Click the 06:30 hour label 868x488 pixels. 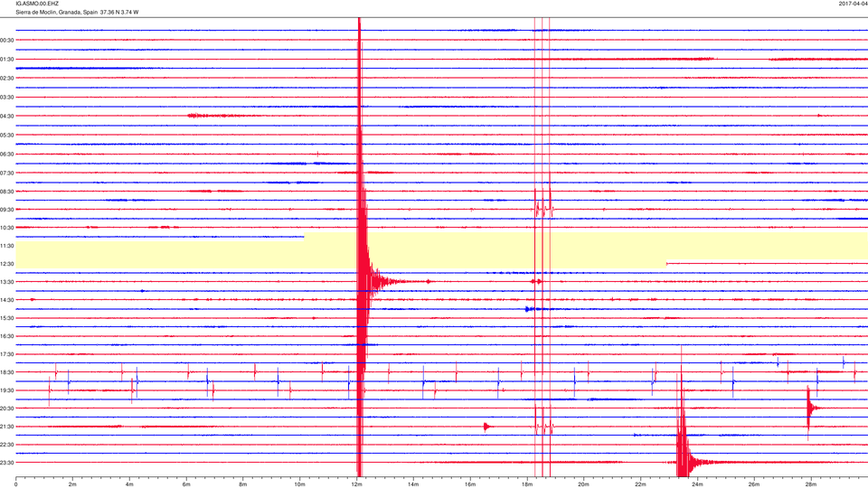pyautogui.click(x=7, y=155)
